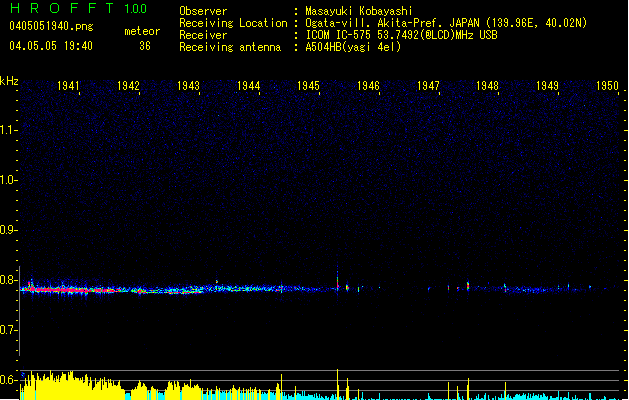Click the yellow signal-level bars under 1941

coord(72,386)
